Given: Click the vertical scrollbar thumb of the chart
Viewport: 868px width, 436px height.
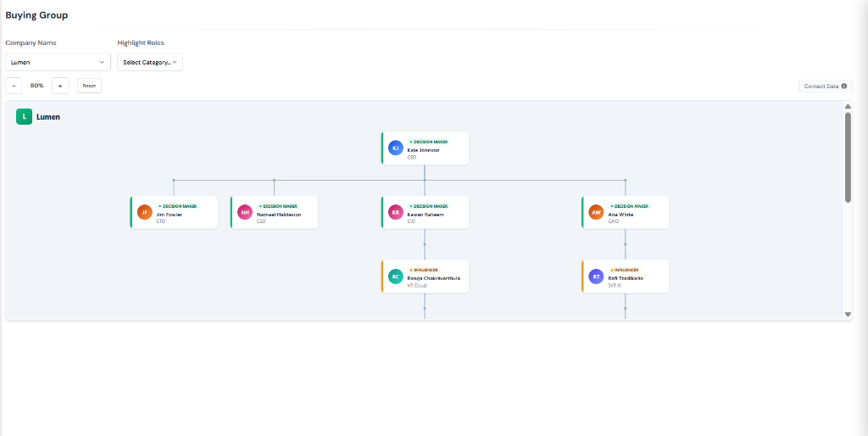Looking at the screenshot, I should pyautogui.click(x=848, y=157).
